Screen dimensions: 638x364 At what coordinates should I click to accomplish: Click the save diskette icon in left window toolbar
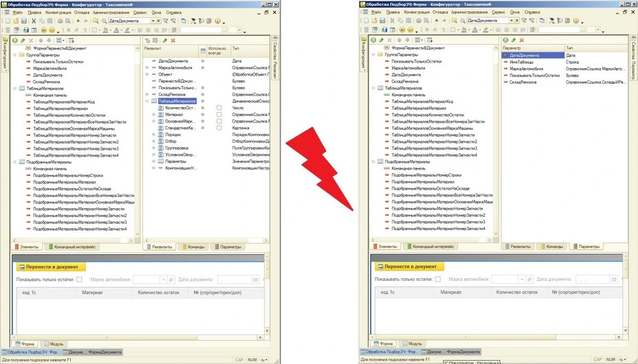pyautogui.click(x=24, y=21)
